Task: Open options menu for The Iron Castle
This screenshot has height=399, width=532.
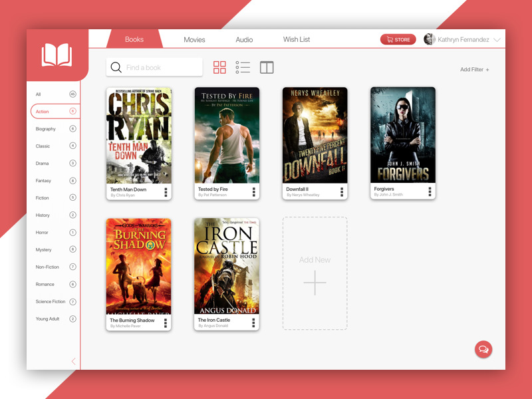Action: 253,323
